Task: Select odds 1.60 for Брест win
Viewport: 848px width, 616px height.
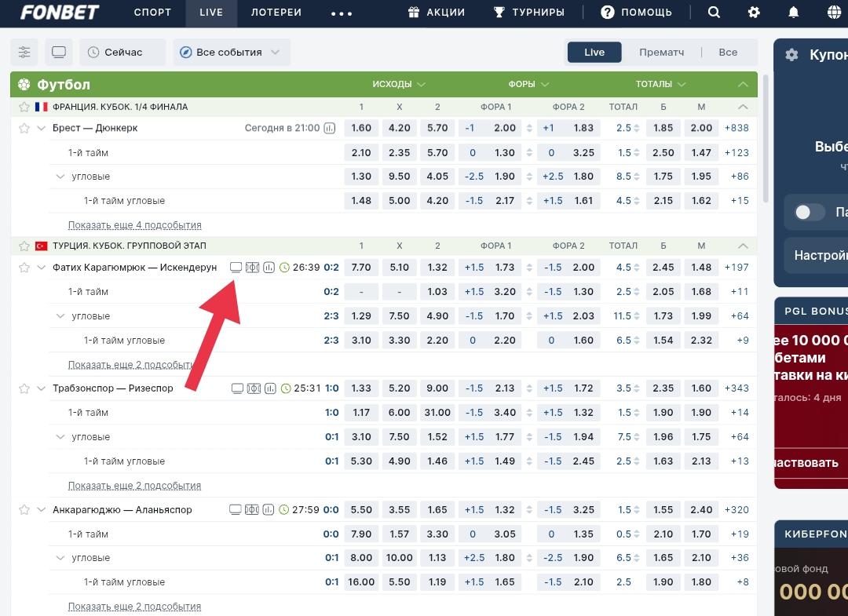Action: 361,129
